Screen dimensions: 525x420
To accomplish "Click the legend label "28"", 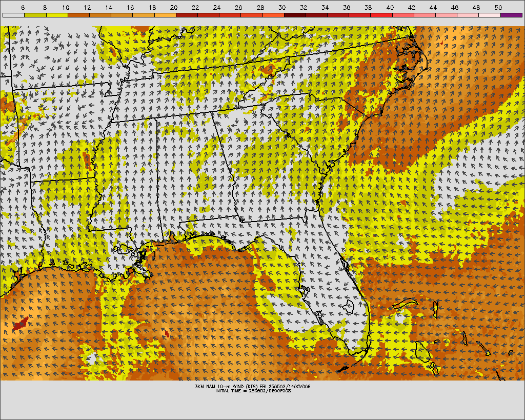I will click(x=260, y=7).
